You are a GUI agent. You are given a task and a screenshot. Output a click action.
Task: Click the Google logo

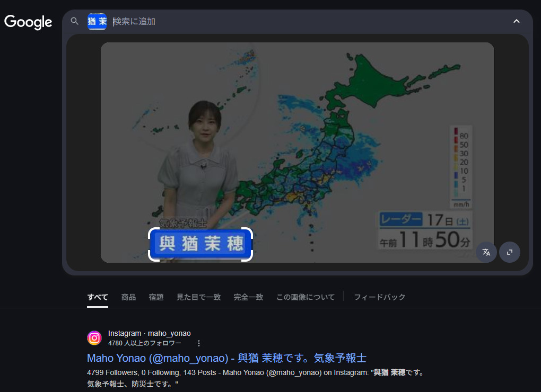pyautogui.click(x=28, y=22)
